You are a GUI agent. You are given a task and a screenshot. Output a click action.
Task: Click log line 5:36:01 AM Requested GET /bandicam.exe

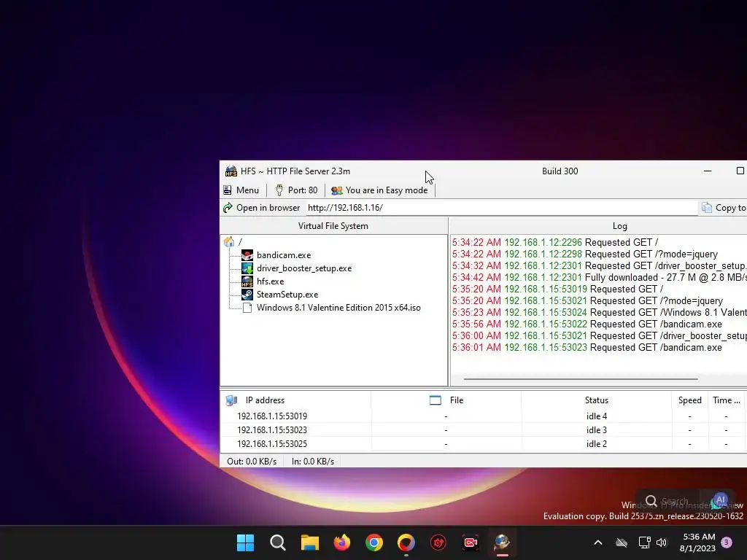[587, 347]
